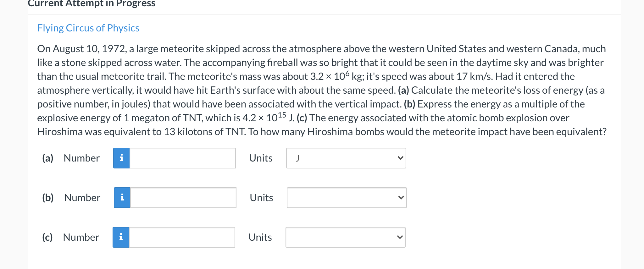
Task: Click the Current Attempt in Progress heading
Action: click(92, 3)
